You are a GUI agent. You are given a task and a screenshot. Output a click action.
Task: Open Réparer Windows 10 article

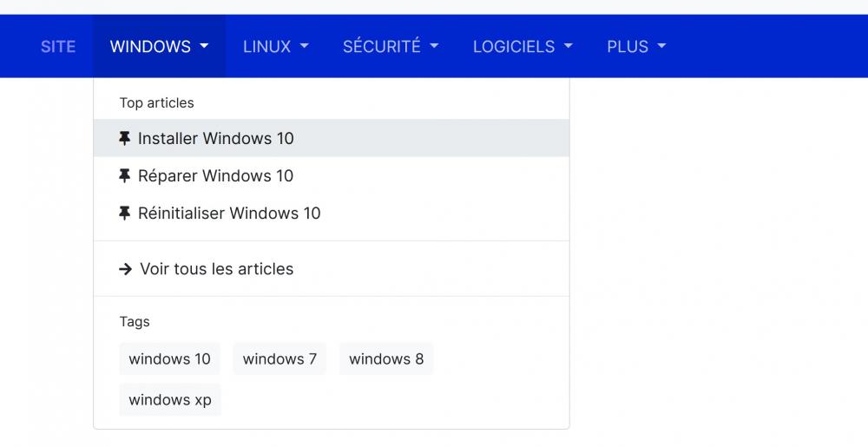pos(332,176)
